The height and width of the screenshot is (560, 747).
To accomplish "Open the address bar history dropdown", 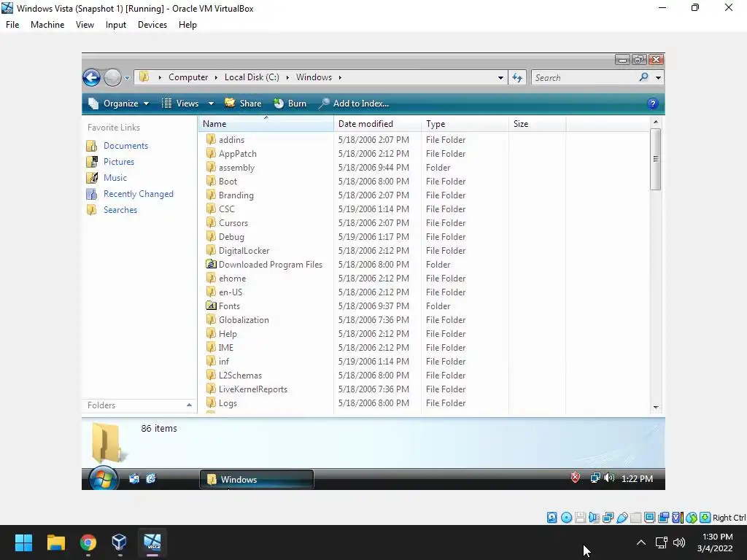I will [500, 77].
